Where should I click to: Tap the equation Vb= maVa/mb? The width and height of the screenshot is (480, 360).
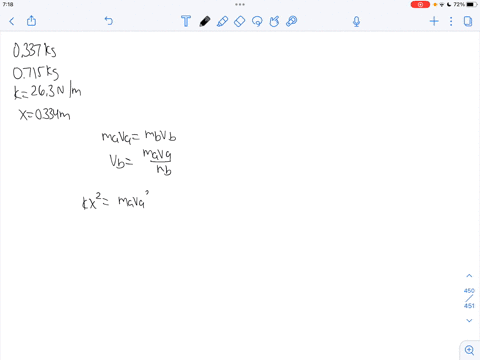141,162
